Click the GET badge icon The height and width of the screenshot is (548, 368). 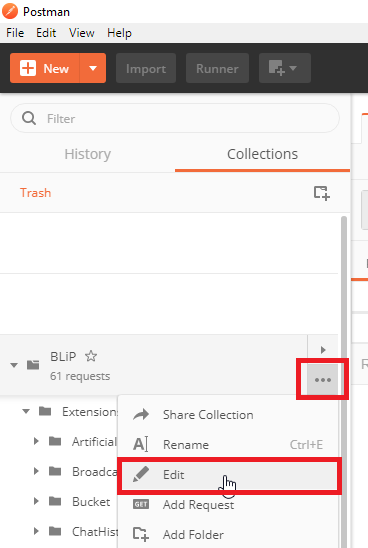pyautogui.click(x=141, y=504)
